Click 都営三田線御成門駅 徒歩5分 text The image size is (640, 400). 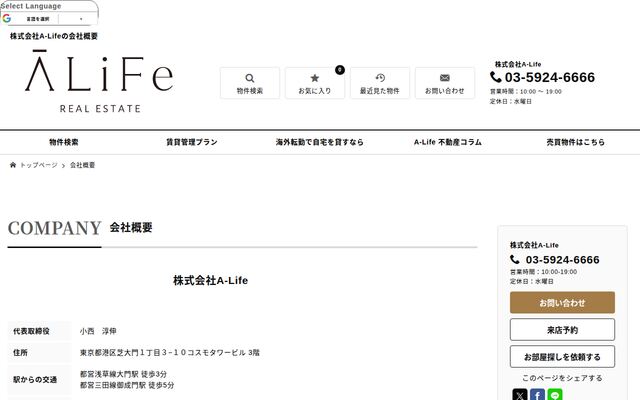pyautogui.click(x=127, y=385)
